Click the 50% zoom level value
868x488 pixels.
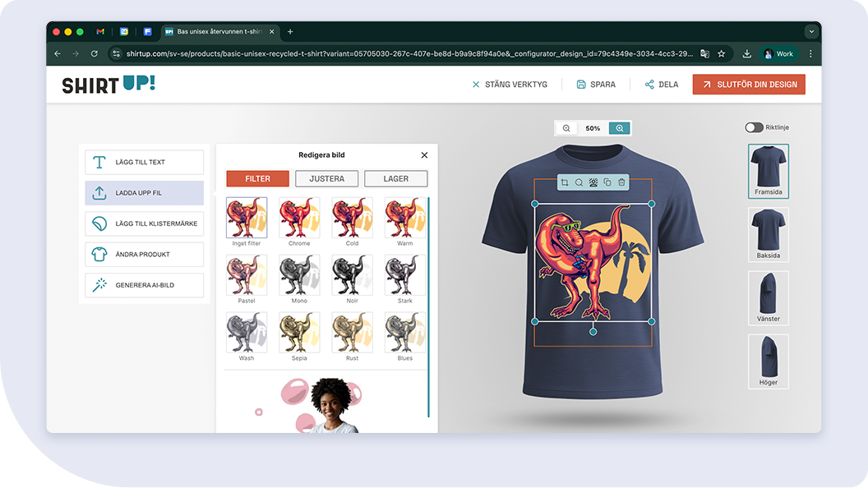click(593, 128)
